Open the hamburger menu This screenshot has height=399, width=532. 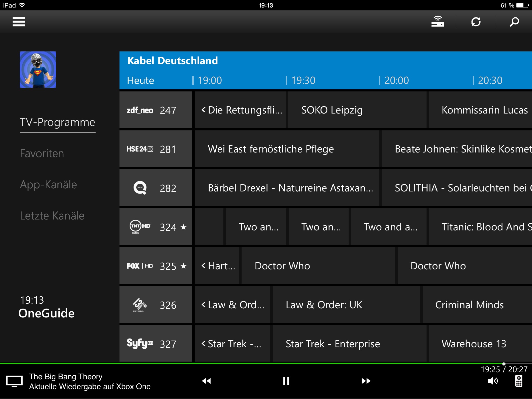[19, 22]
